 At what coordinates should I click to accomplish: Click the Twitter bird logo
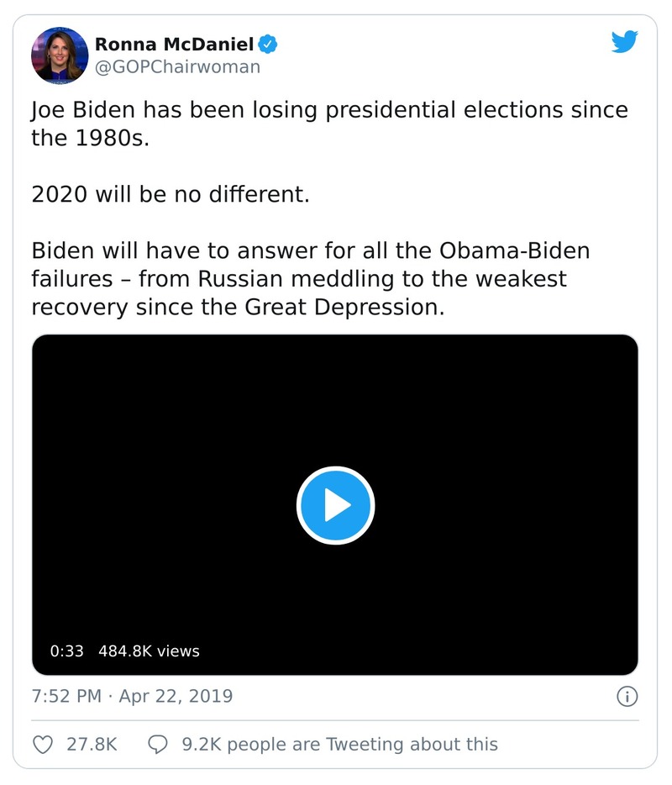click(625, 40)
